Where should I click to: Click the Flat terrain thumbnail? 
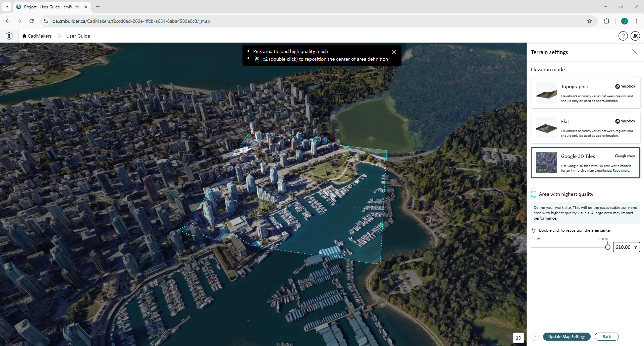pyautogui.click(x=546, y=128)
